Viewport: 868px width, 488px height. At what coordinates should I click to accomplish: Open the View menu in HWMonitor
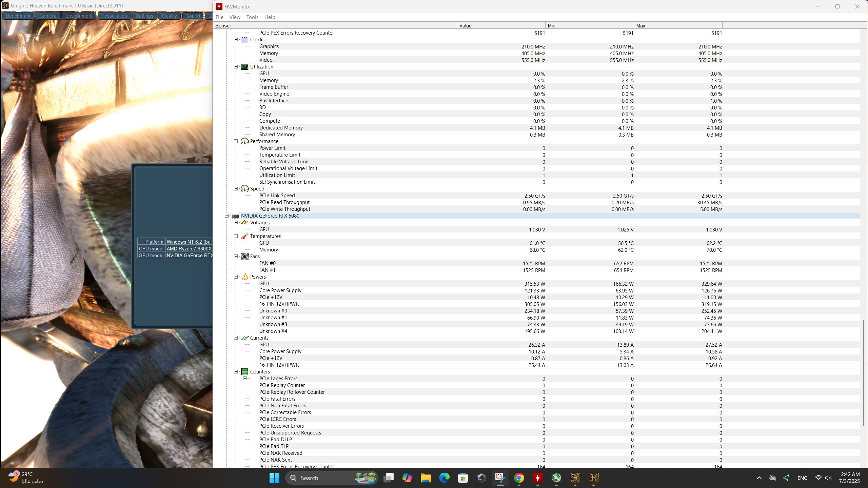[235, 17]
